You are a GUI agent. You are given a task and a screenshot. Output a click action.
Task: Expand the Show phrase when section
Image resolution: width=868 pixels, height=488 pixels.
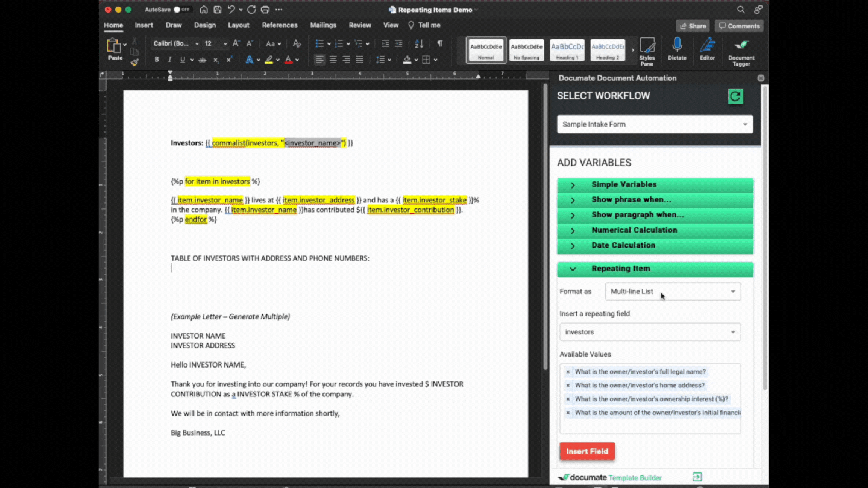[655, 199]
